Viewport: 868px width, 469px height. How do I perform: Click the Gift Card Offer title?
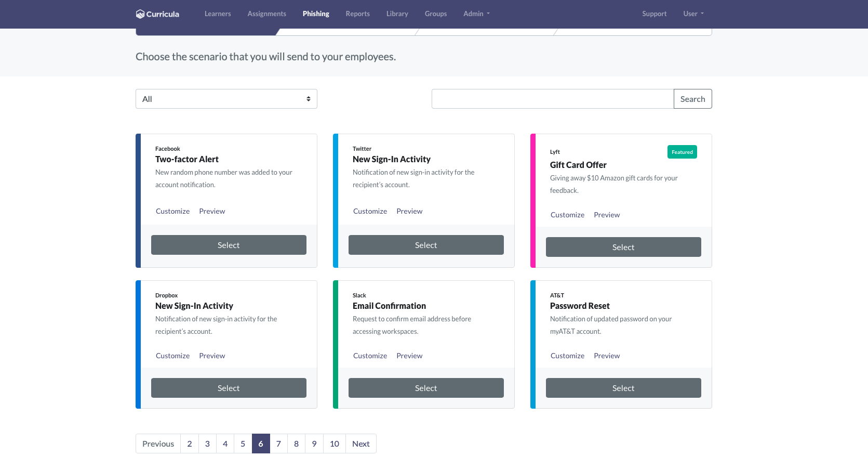click(578, 165)
